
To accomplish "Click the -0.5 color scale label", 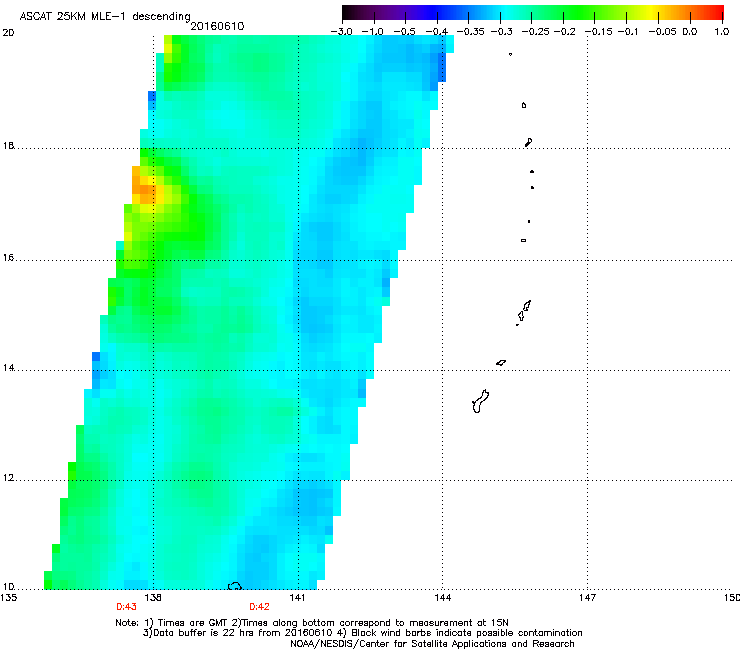I will [x=404, y=32].
